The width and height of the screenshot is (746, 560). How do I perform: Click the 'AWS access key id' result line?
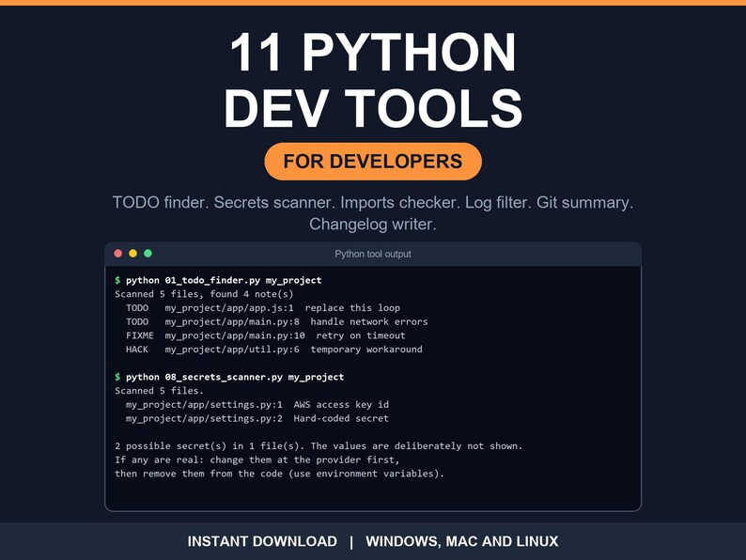pyautogui.click(x=257, y=404)
